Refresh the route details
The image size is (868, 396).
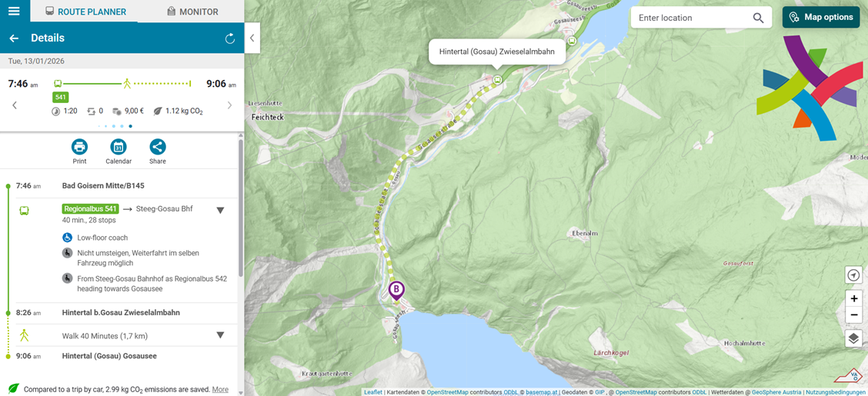pyautogui.click(x=230, y=38)
